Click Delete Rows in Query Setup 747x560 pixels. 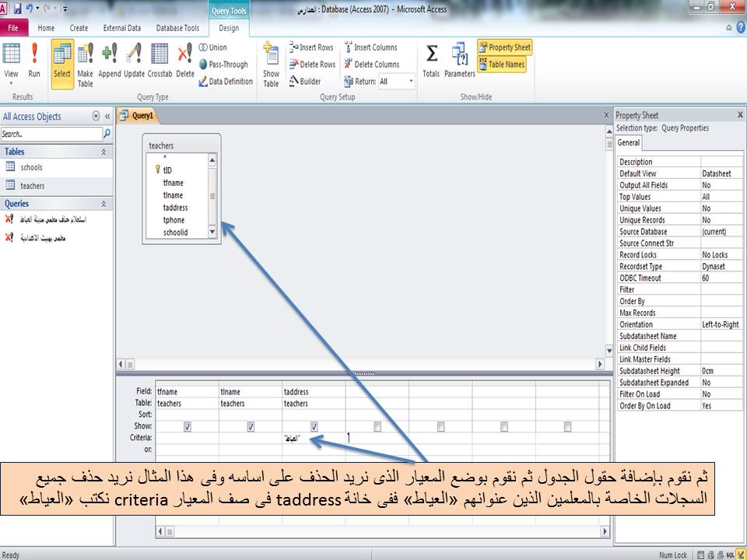[x=312, y=65]
